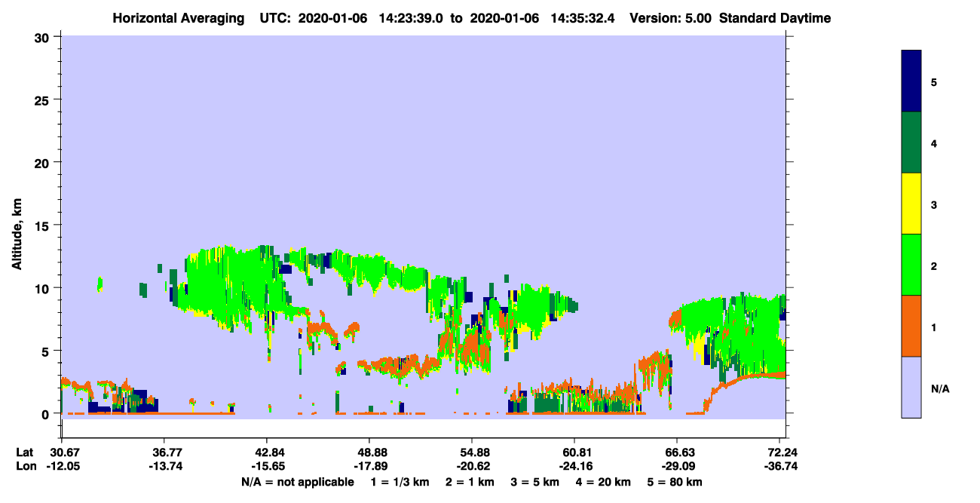Select longitude value -24.16

(x=574, y=466)
